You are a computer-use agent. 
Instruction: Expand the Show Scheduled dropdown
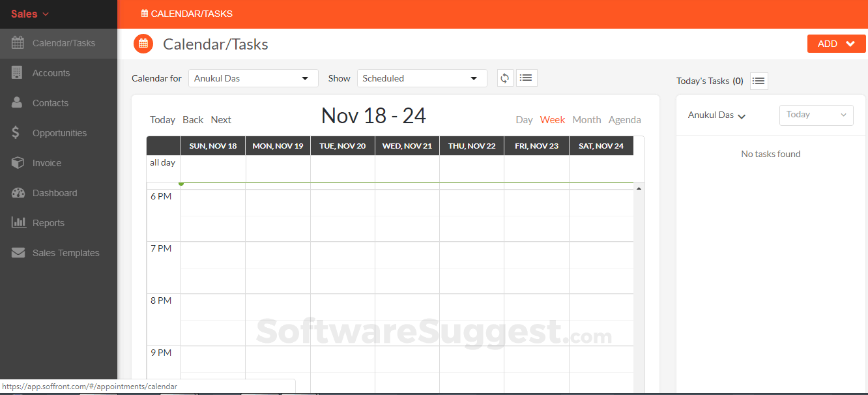coord(422,78)
